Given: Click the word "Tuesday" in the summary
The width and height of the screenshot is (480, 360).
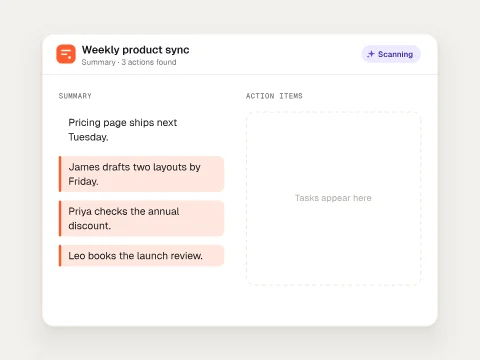Looking at the screenshot, I should pos(87,137).
